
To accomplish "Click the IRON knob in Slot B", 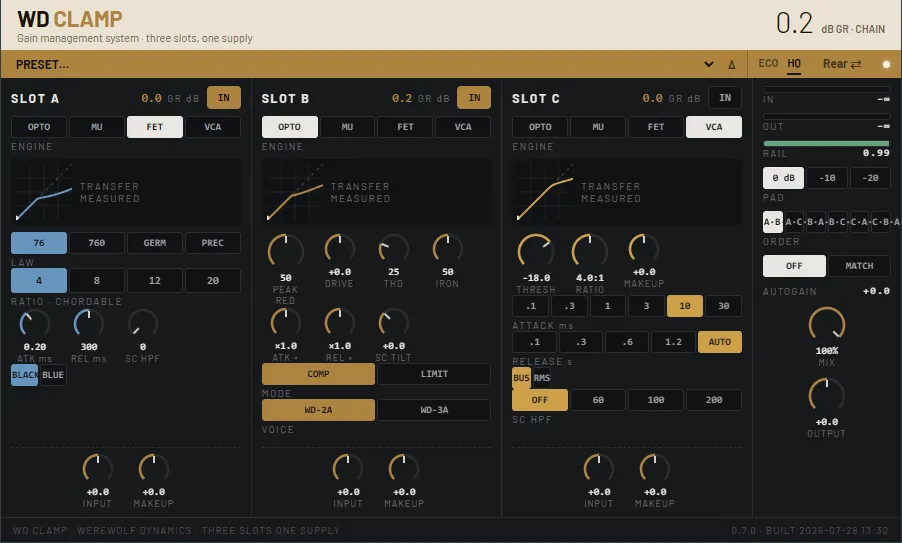I will [x=448, y=248].
